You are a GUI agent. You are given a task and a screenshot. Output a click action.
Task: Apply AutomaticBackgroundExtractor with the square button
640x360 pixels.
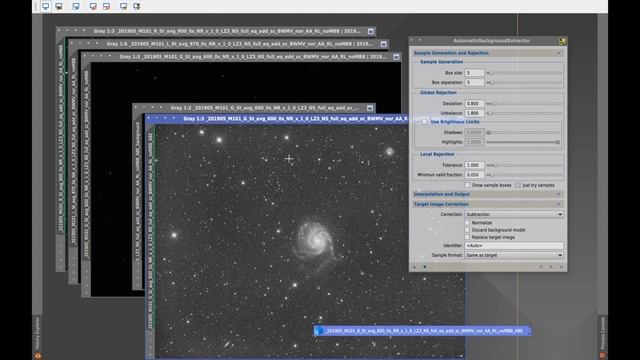click(424, 267)
